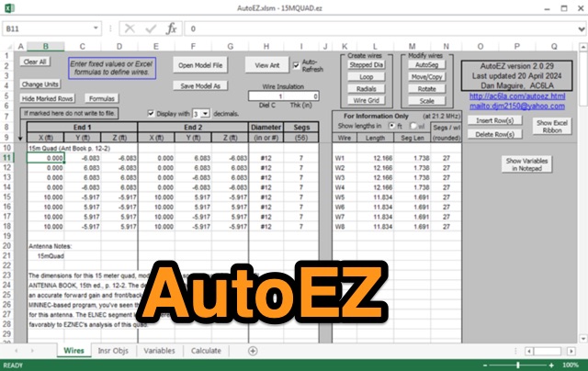Click Show Variables in Notepad button
Viewport: 588px width, 371px height.
point(526,164)
